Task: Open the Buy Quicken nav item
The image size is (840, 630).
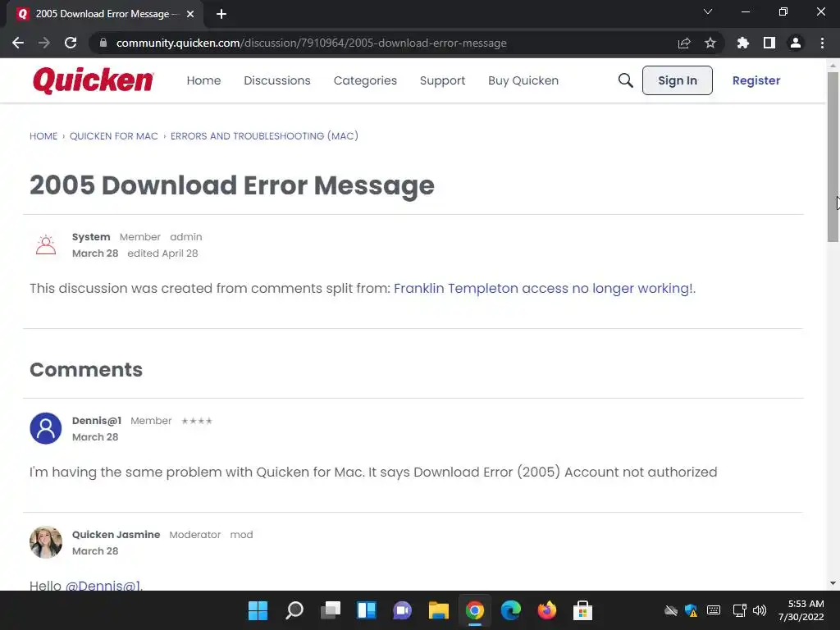Action: [x=523, y=80]
